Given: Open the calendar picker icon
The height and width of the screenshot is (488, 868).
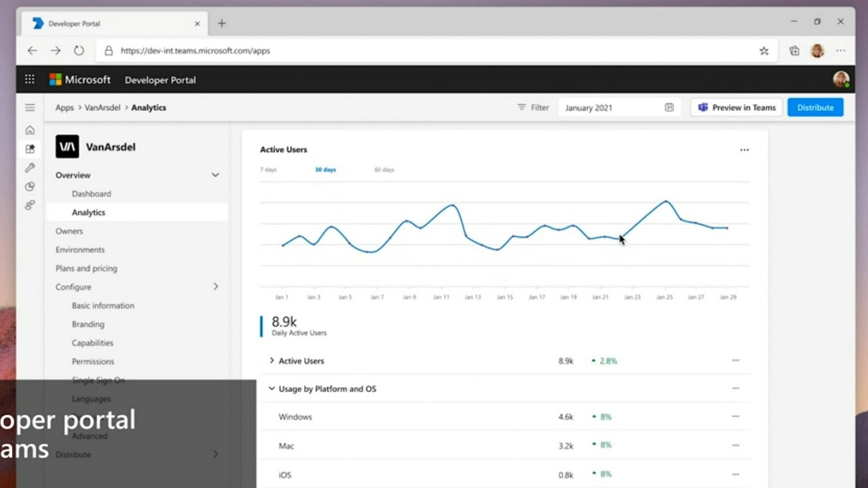Looking at the screenshot, I should (x=669, y=108).
